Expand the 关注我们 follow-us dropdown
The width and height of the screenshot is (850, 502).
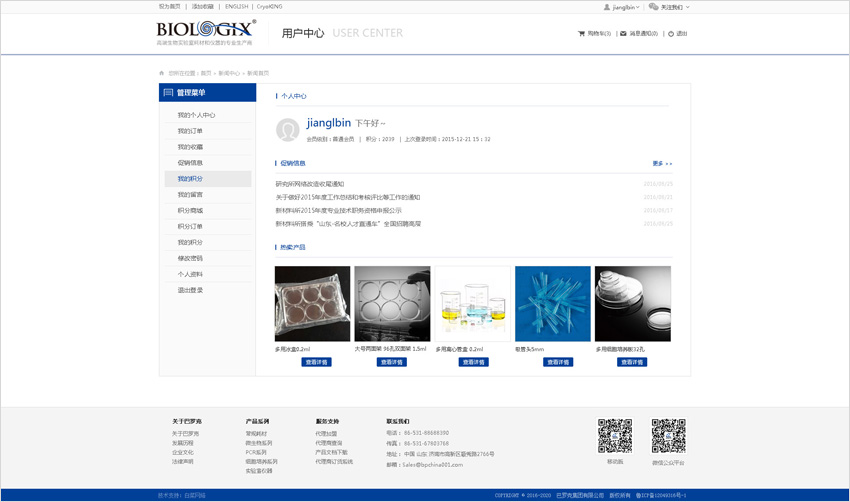pos(669,7)
